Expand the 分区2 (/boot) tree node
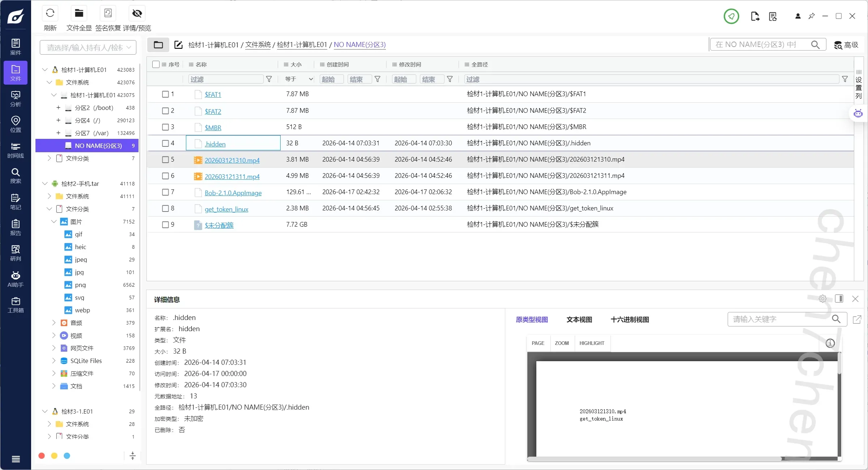Viewport: 868px width, 470px height. pos(58,108)
